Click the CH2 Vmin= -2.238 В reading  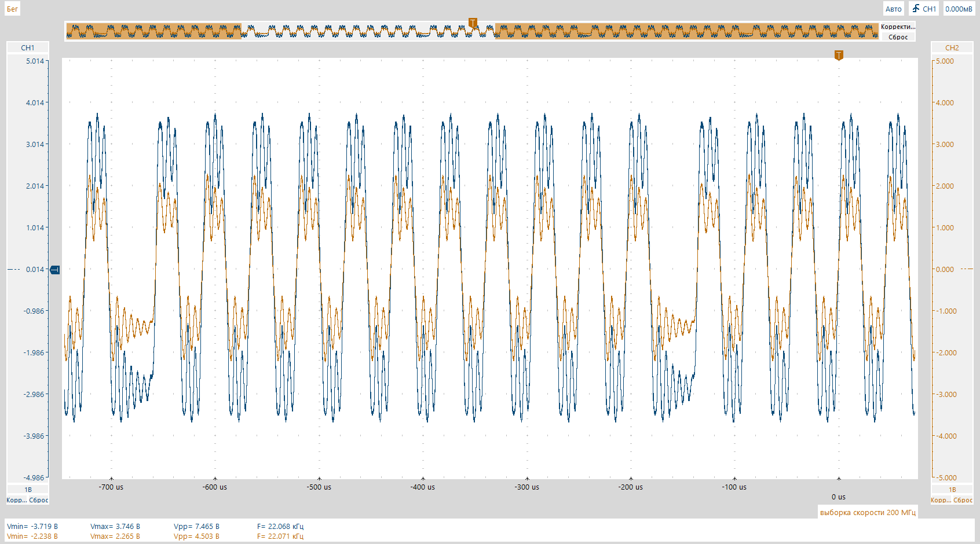(x=32, y=536)
